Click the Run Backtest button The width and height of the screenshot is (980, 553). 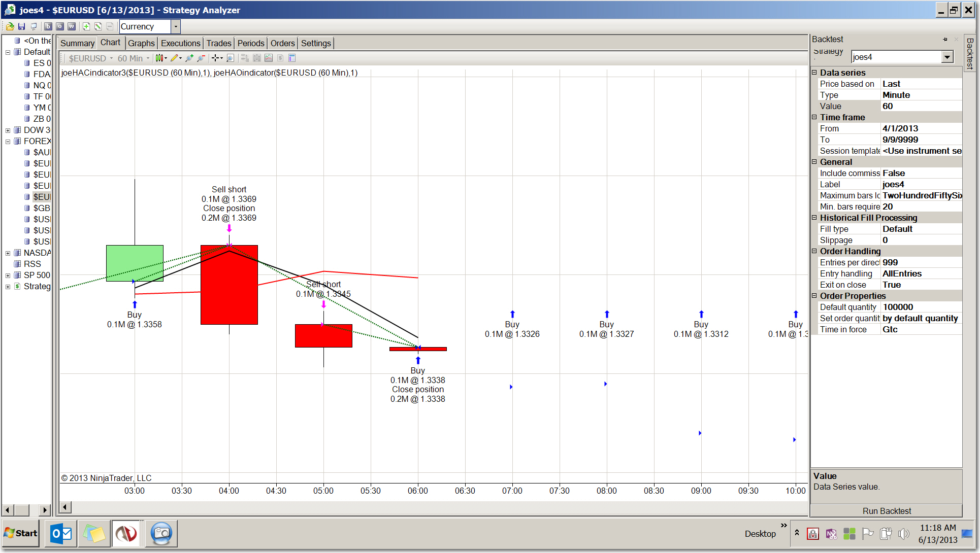(x=886, y=511)
